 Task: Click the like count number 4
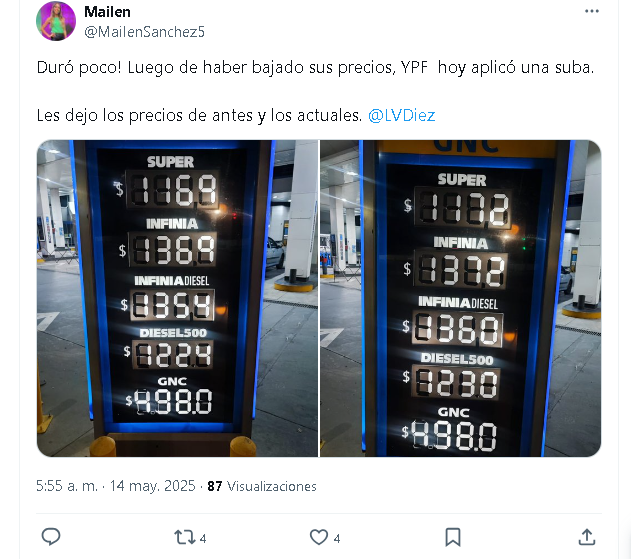click(337, 538)
